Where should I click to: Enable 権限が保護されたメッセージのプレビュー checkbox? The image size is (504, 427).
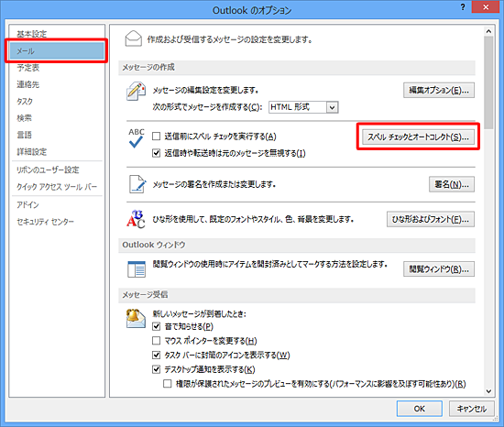[168, 384]
